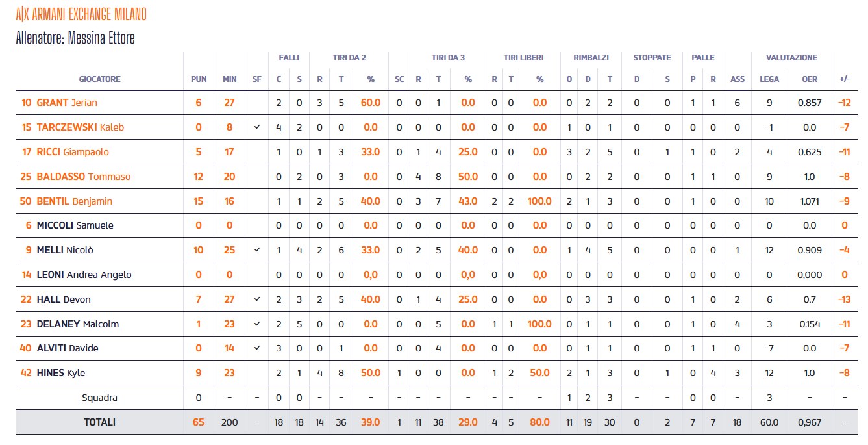
Task: Click the SF checkmark in Tarczewski's row
Action: (x=257, y=127)
